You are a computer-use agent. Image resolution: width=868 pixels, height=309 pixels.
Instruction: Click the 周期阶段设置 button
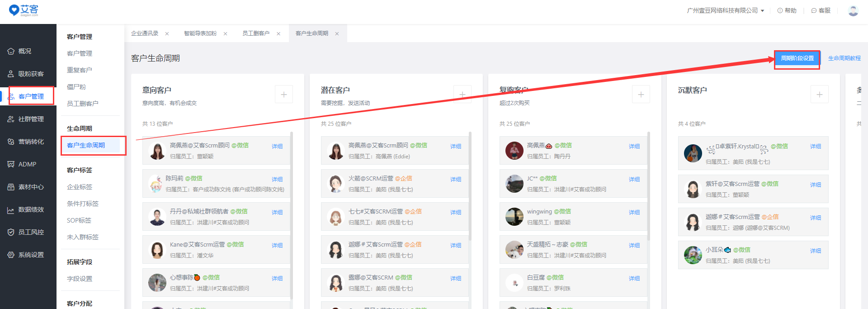[797, 58]
